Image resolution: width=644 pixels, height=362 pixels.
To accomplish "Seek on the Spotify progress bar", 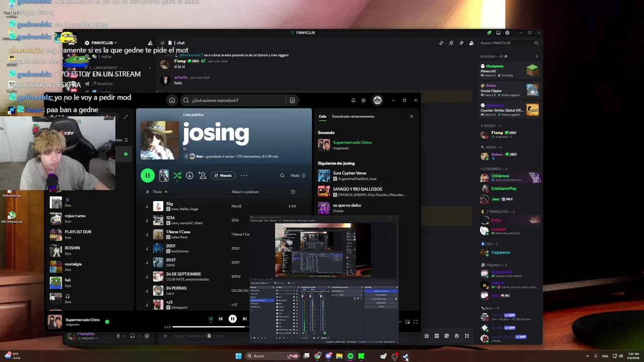I will tap(210, 327).
